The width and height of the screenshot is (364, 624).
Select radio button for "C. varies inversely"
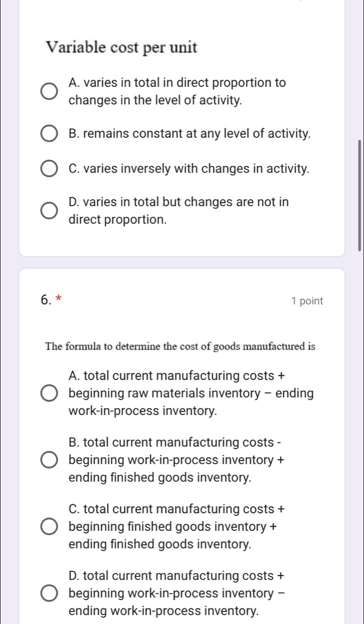(49, 169)
